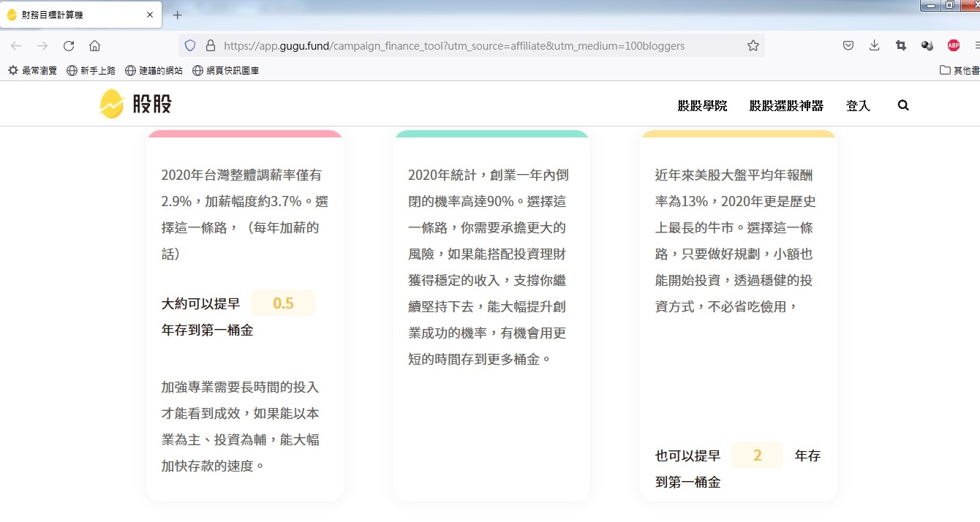Click text 也可以提早 in third card
Screen dimensions: 980x522
[x=687, y=456]
